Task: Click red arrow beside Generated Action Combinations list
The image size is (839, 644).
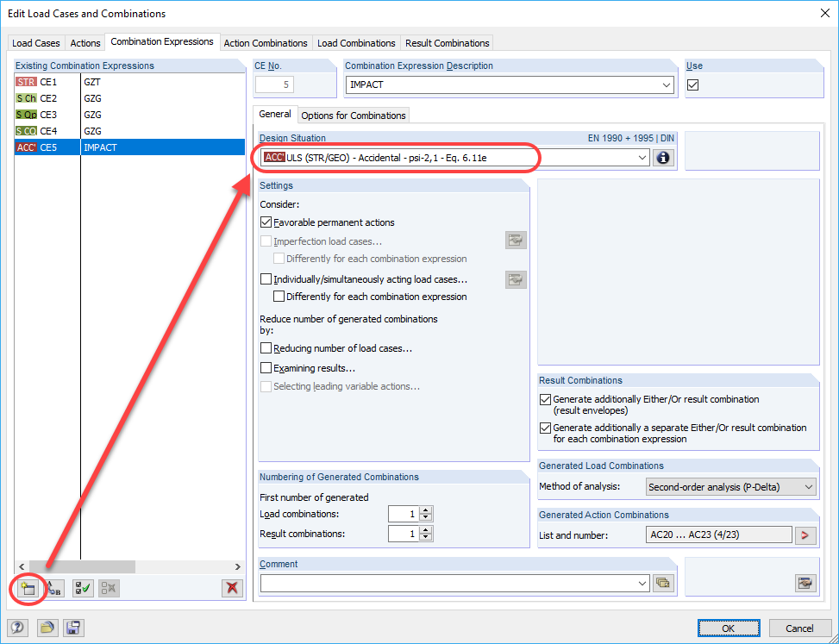Action: (805, 535)
